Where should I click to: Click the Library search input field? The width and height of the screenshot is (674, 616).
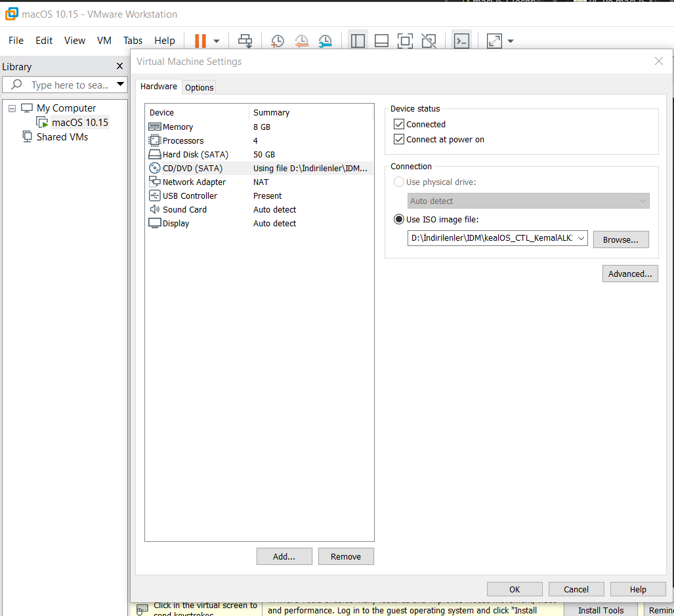(x=69, y=85)
